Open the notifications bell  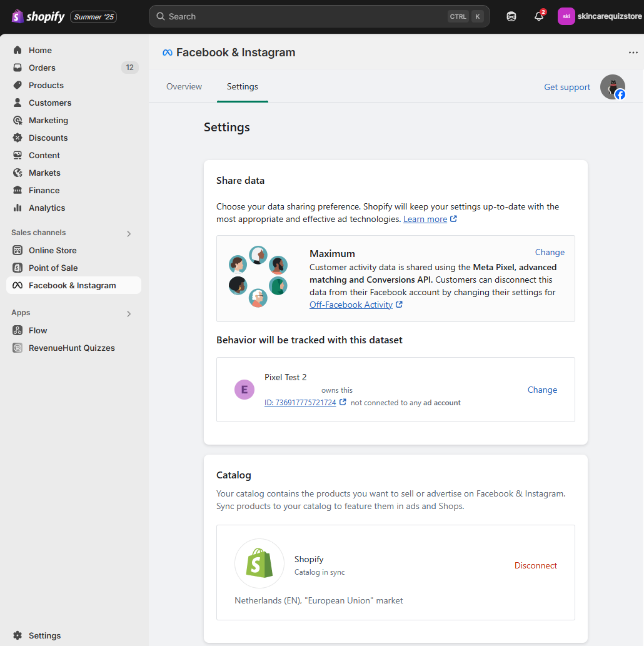(539, 16)
